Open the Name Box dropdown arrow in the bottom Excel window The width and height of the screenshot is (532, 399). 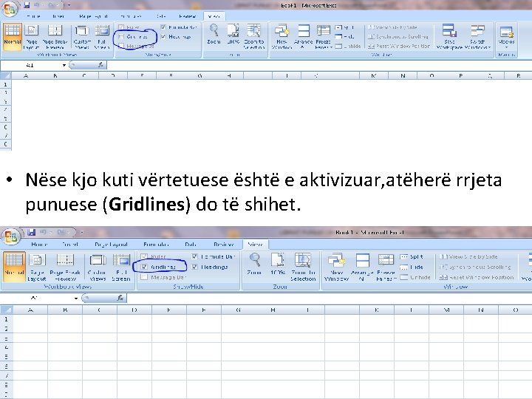point(76,299)
